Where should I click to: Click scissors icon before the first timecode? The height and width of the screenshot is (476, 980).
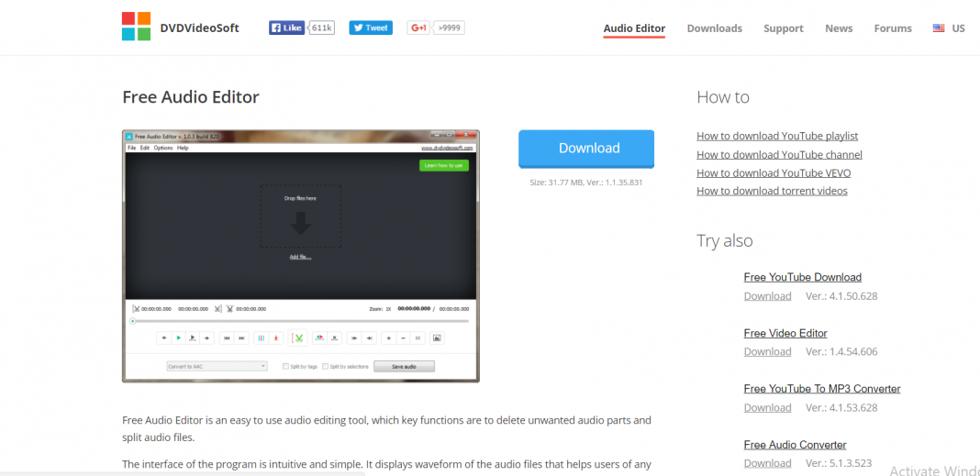[136, 308]
